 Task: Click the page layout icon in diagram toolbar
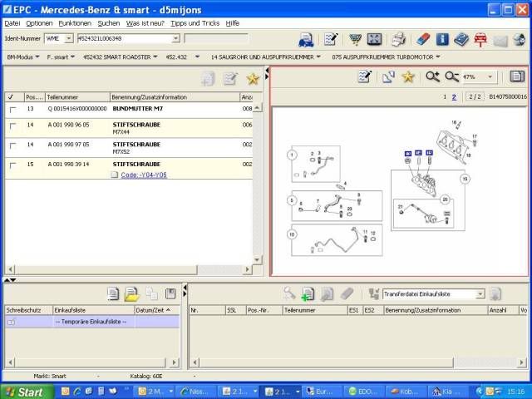pos(517,76)
